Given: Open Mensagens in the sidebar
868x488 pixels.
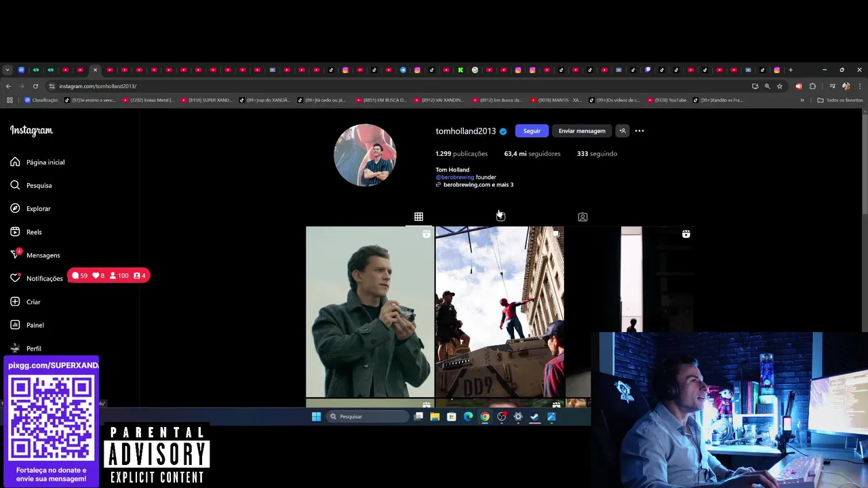Looking at the screenshot, I should pyautogui.click(x=35, y=255).
